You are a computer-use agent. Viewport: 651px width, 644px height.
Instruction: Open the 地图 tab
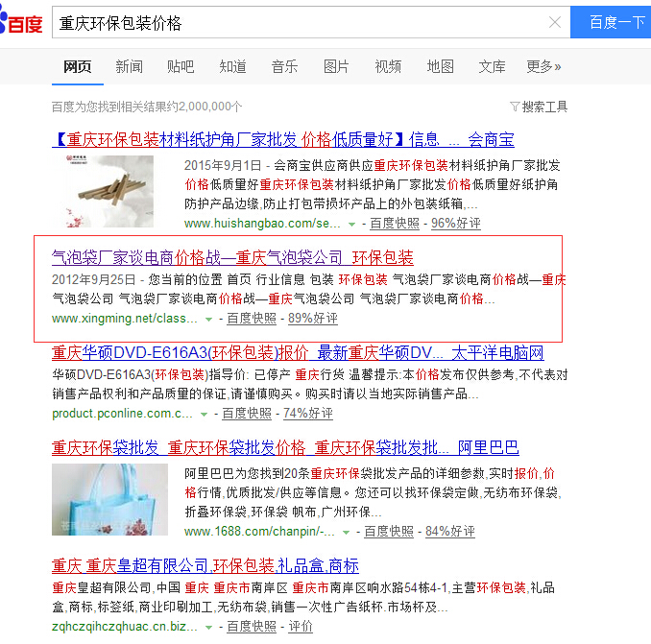[440, 66]
